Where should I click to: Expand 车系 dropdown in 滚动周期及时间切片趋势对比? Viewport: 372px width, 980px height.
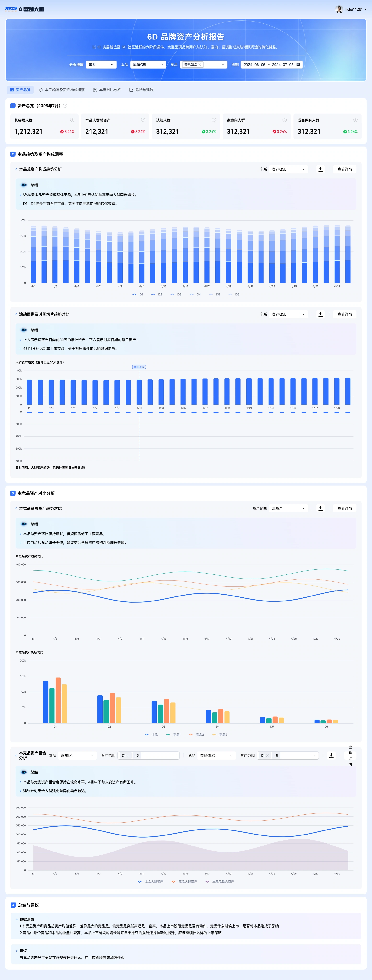click(x=288, y=314)
